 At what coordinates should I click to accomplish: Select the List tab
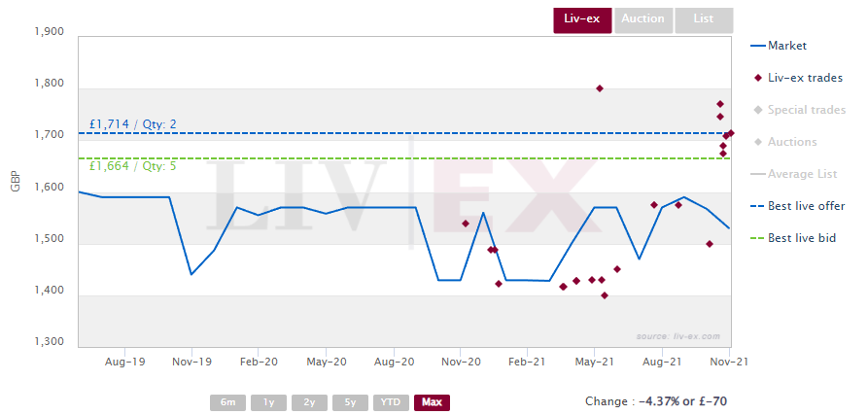pyautogui.click(x=703, y=19)
